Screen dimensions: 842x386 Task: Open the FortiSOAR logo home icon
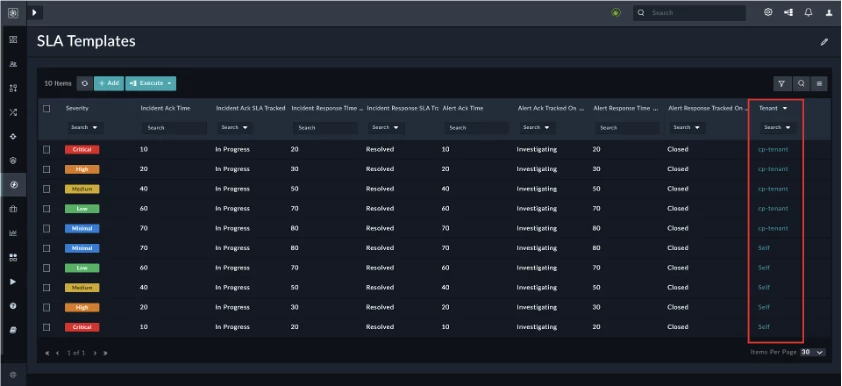13,13
